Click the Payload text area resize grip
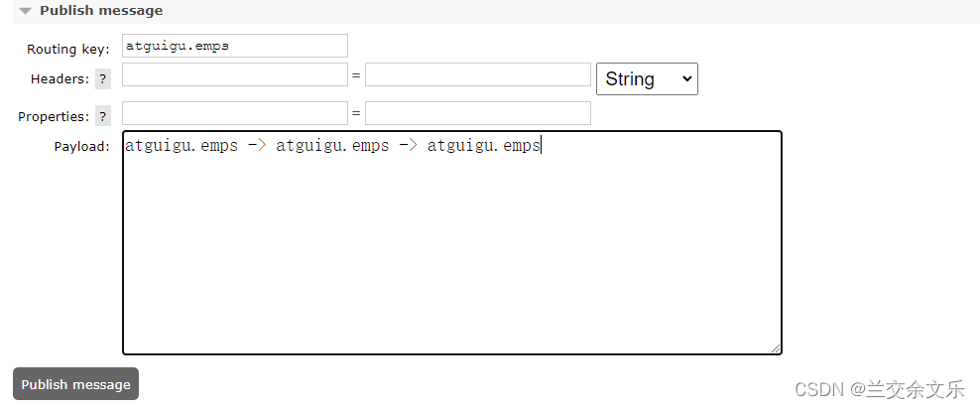 pyautogui.click(x=776, y=348)
